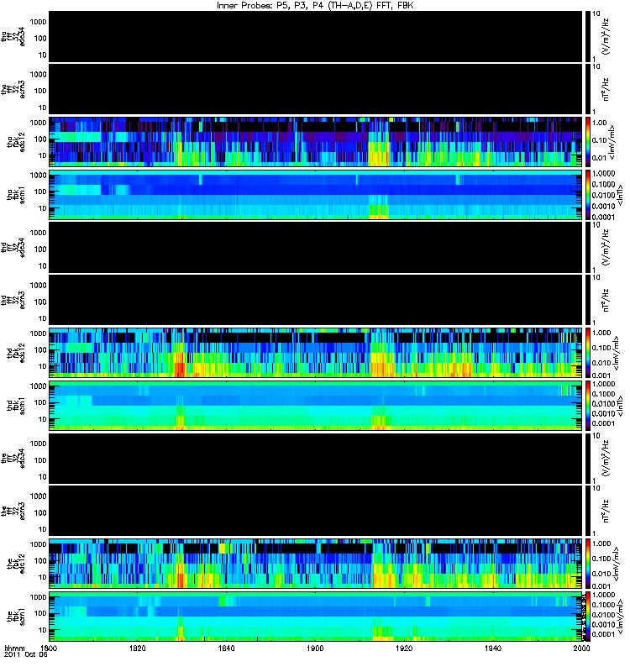
Task: Click the nT²/Hz unit label of thd fff scm3
Action: coord(606,300)
